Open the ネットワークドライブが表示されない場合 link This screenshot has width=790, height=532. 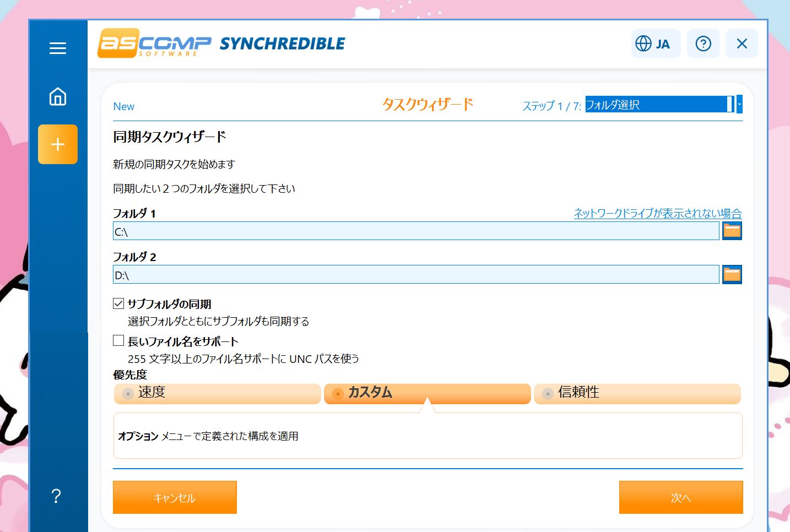656,213
